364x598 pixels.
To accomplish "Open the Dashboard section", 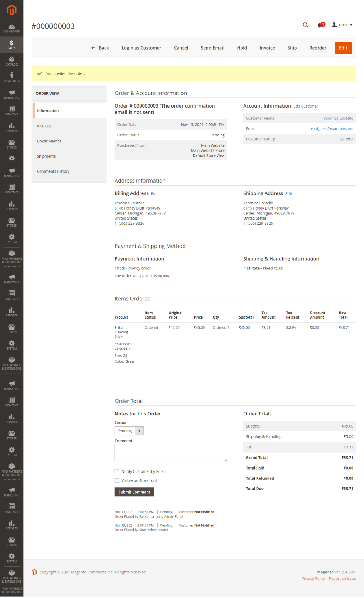I will tap(12, 29).
